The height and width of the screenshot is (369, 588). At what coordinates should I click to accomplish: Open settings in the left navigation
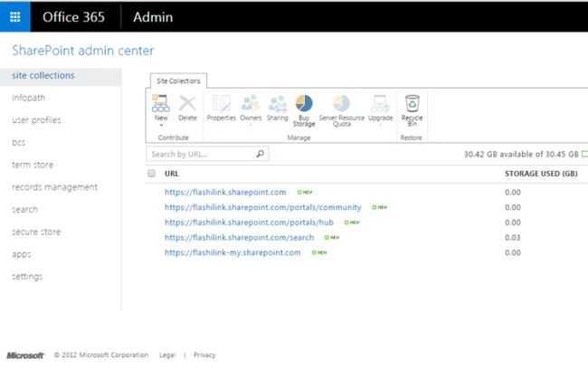tap(27, 277)
